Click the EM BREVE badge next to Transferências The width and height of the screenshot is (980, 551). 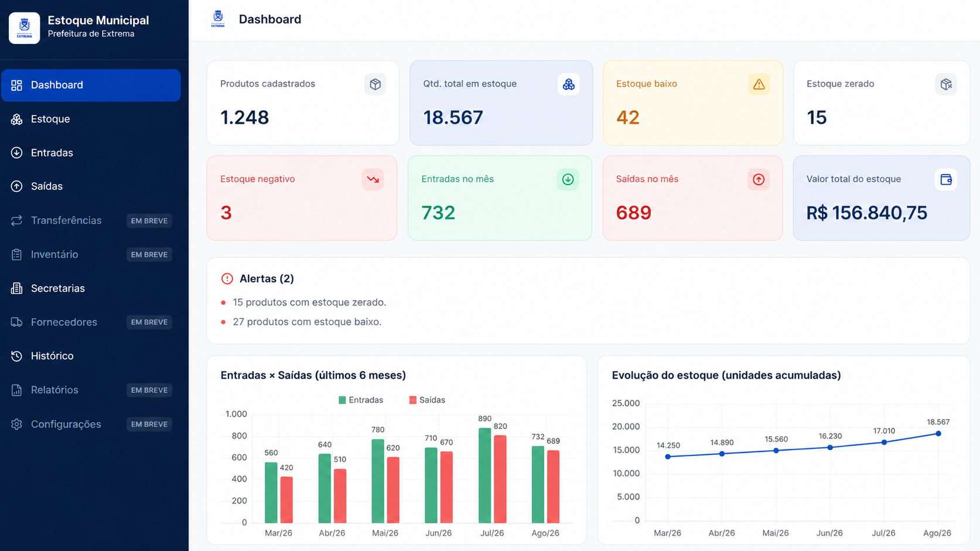click(149, 221)
